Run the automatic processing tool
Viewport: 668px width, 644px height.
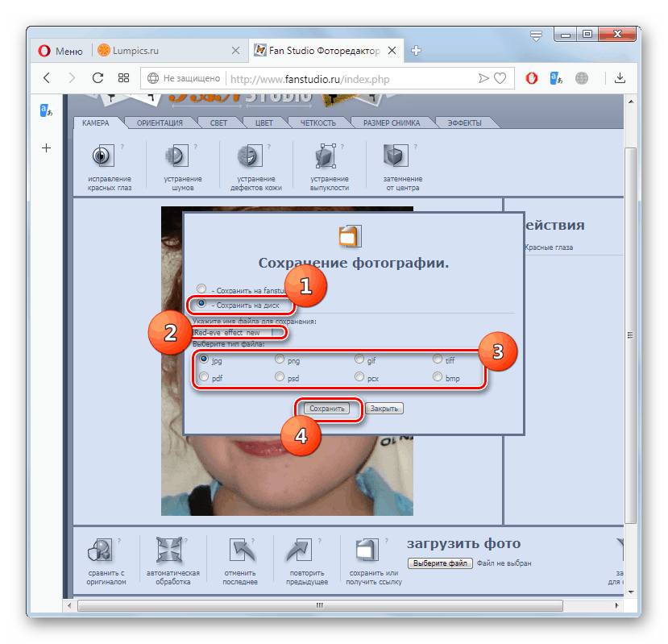pos(168,550)
